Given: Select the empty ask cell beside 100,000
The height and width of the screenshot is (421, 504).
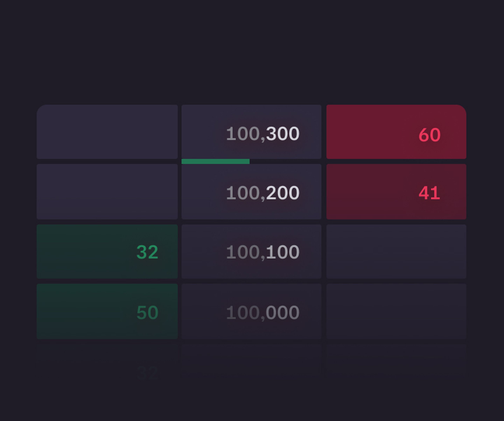Looking at the screenshot, I should pyautogui.click(x=396, y=311).
